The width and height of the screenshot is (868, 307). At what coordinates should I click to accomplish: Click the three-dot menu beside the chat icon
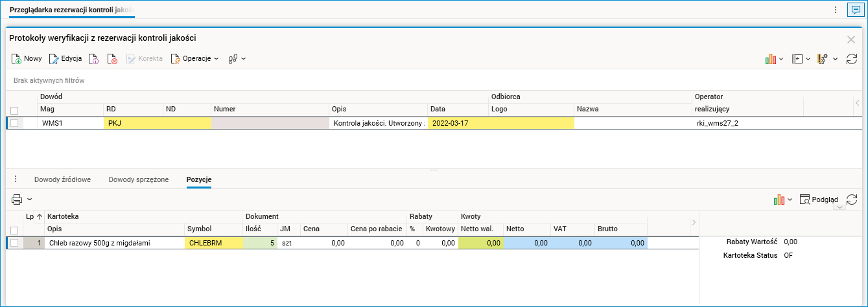(x=835, y=10)
